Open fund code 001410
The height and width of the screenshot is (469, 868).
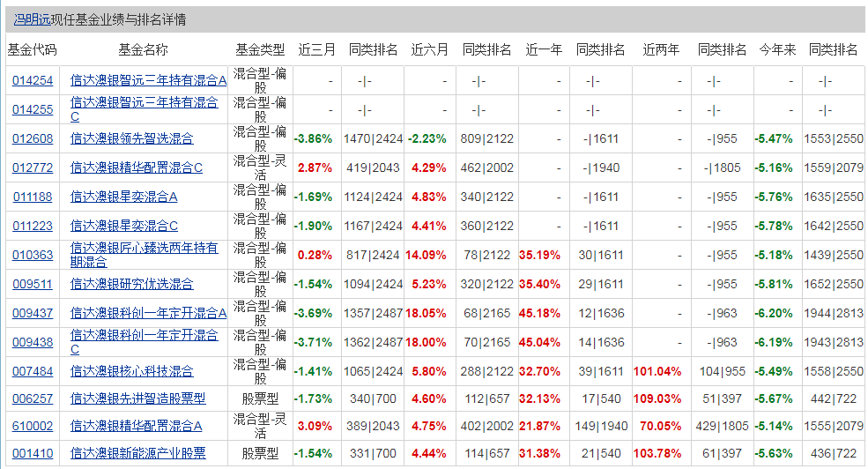coord(33,454)
